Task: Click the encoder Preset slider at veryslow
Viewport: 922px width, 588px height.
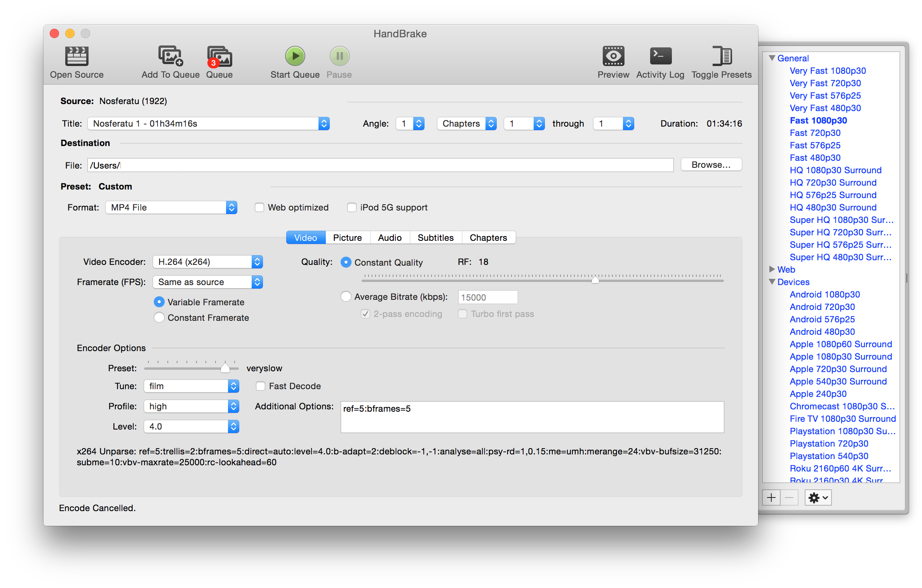Action: tap(225, 367)
